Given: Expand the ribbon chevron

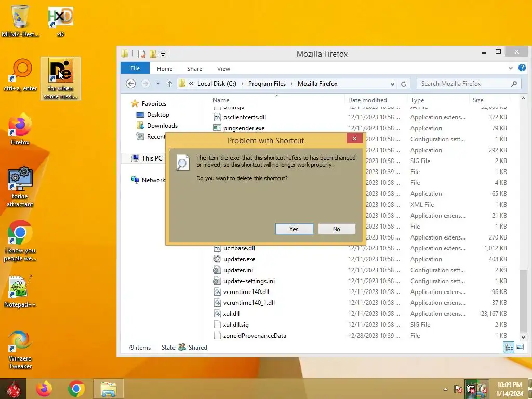Looking at the screenshot, I should [x=510, y=68].
